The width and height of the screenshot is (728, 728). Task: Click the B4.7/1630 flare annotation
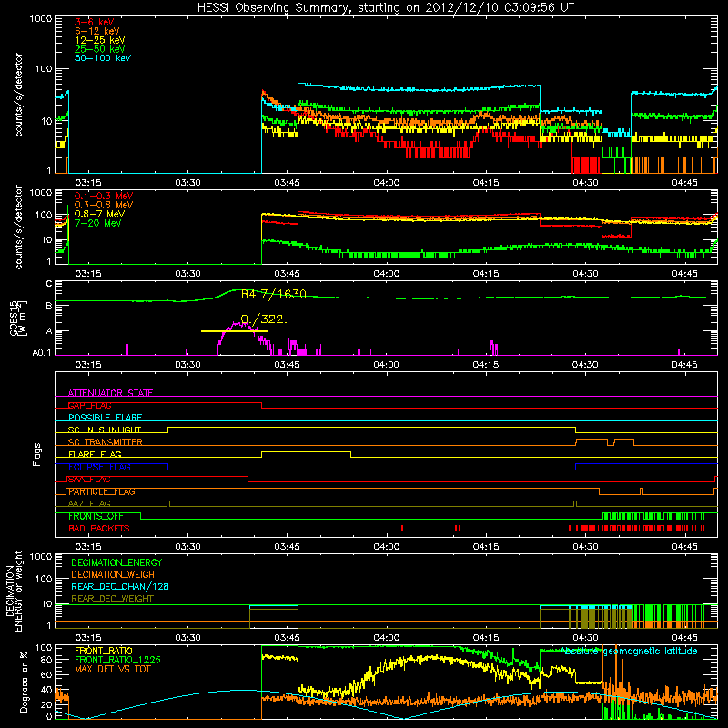274,294
